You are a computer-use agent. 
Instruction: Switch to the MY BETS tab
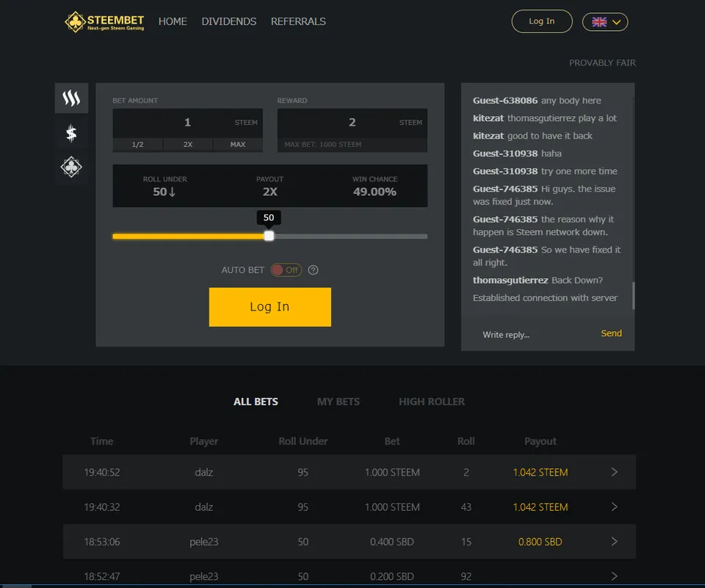(x=339, y=402)
